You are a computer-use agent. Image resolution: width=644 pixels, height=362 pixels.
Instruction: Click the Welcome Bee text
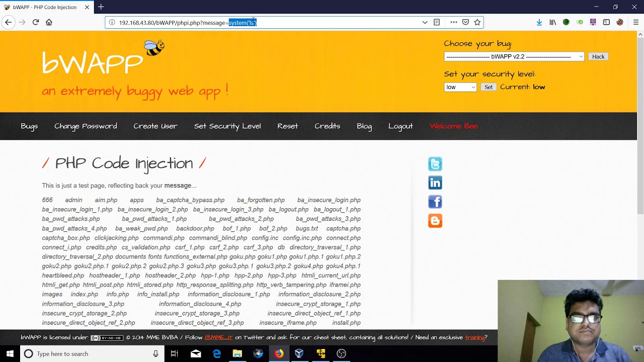tap(454, 126)
